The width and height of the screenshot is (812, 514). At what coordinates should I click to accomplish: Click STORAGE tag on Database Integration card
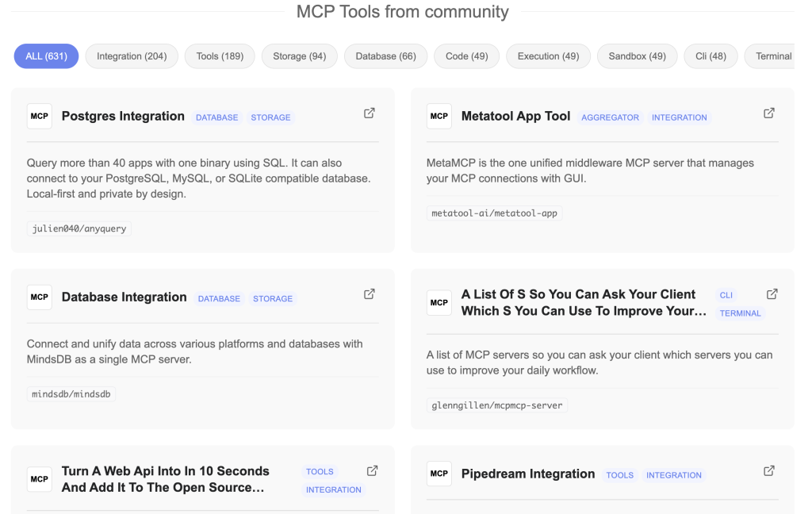(273, 299)
